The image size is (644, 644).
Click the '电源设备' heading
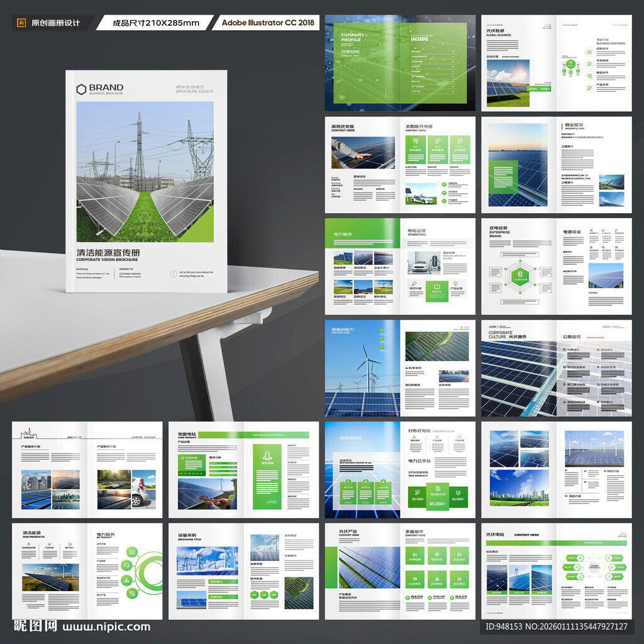coord(572,232)
